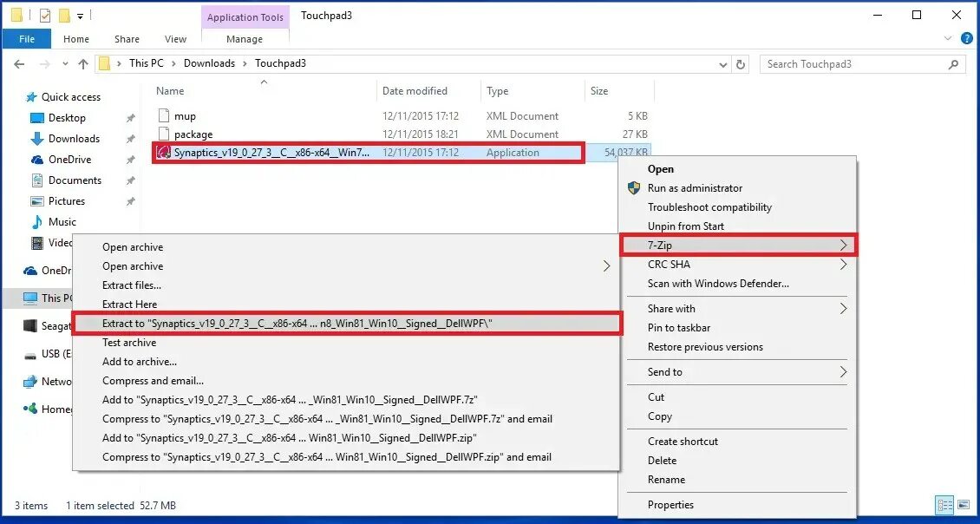The image size is (980, 524).
Task: Open Music in the navigation pane
Action: point(62,221)
